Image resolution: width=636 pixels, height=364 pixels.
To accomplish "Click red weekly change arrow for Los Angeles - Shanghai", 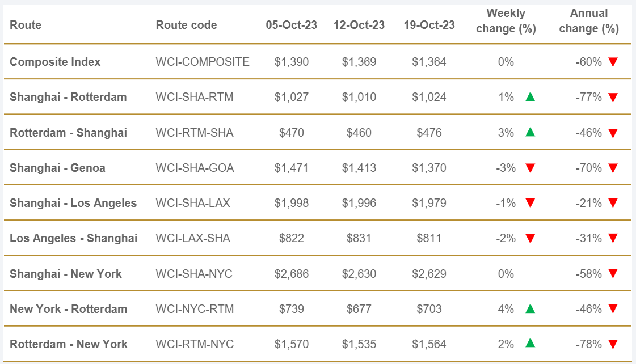I will (530, 239).
